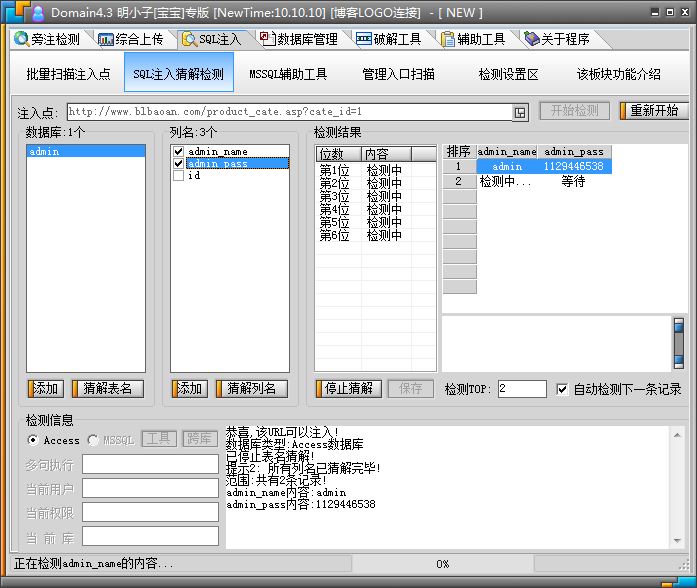697x588 pixels.
Task: Click the clipboard icon beside 辅助工具
Action: tap(448, 39)
